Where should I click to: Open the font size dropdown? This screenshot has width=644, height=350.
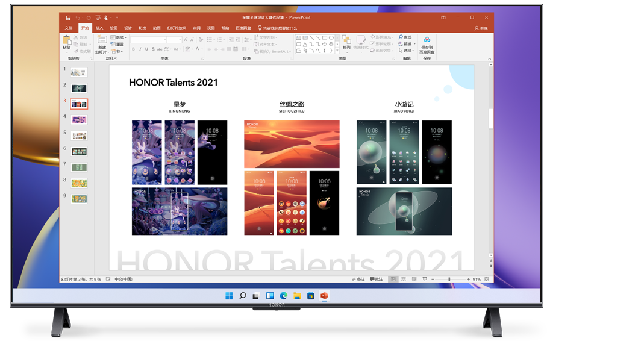pos(180,39)
